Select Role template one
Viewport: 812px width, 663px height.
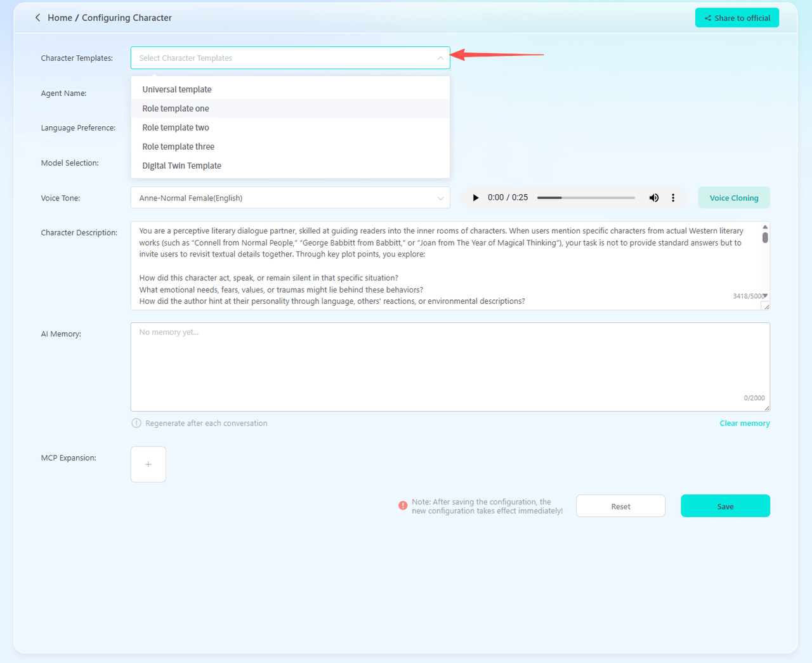[176, 108]
